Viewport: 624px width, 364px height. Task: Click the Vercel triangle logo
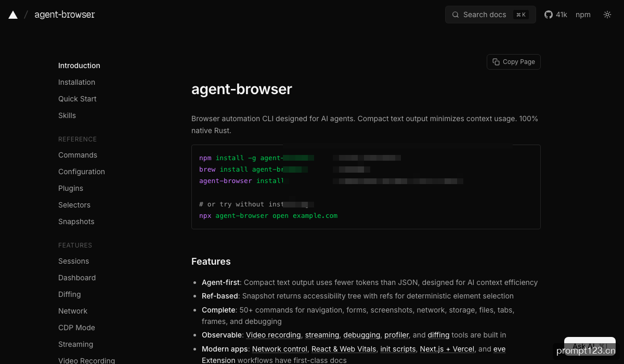click(x=13, y=15)
